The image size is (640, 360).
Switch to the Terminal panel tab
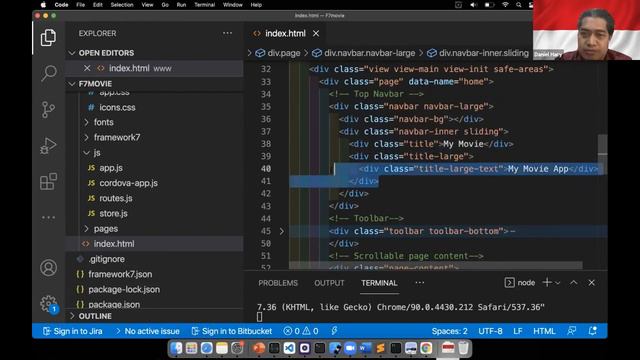pos(379,283)
